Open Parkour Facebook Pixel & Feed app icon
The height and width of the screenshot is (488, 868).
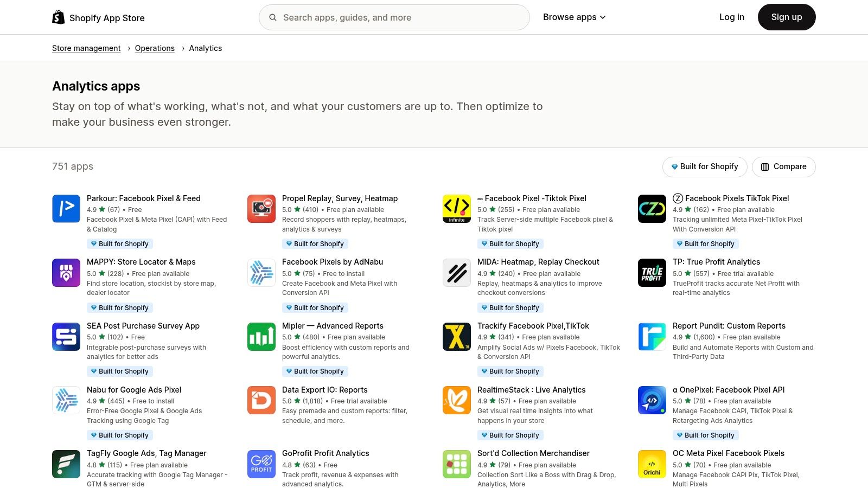coord(66,209)
